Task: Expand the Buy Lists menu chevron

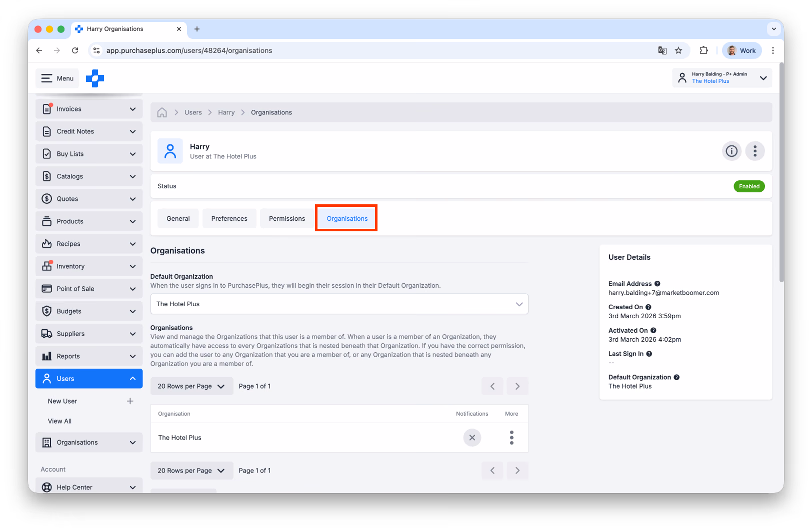Action: 132,154
